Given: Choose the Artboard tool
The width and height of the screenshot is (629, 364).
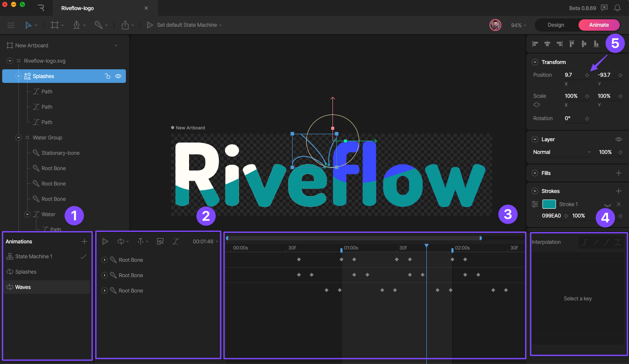Looking at the screenshot, I should 54,25.
